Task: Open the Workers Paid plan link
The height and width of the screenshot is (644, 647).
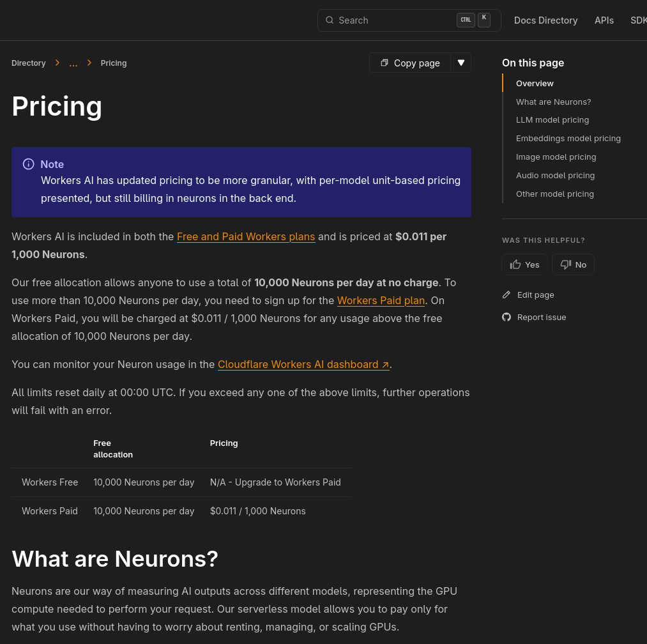Action: pos(381,300)
